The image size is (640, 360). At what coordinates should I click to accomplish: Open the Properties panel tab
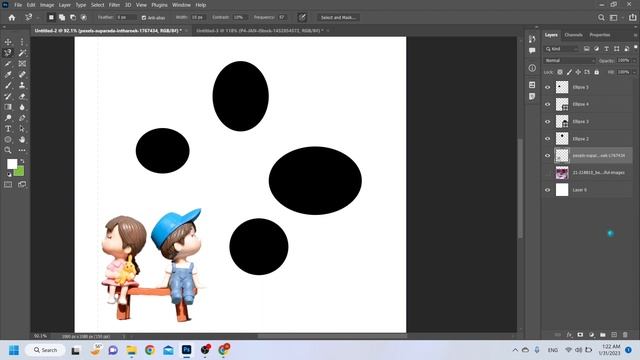pos(600,35)
